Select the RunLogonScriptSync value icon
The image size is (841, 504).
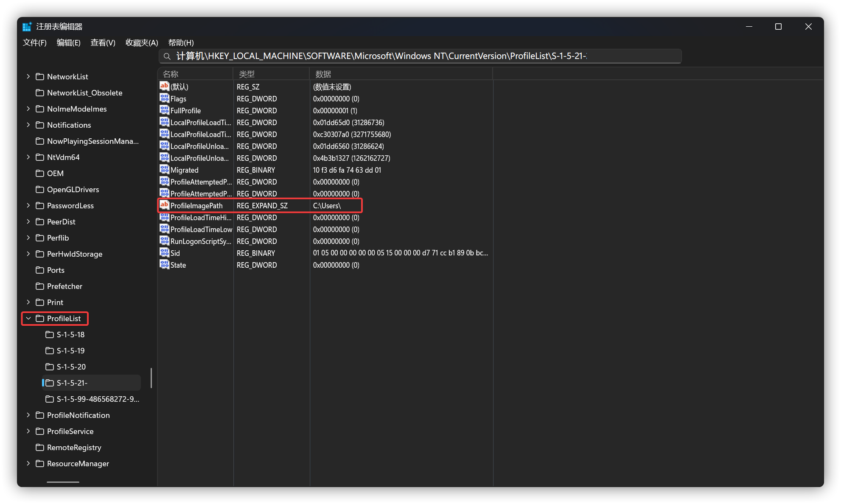(164, 241)
